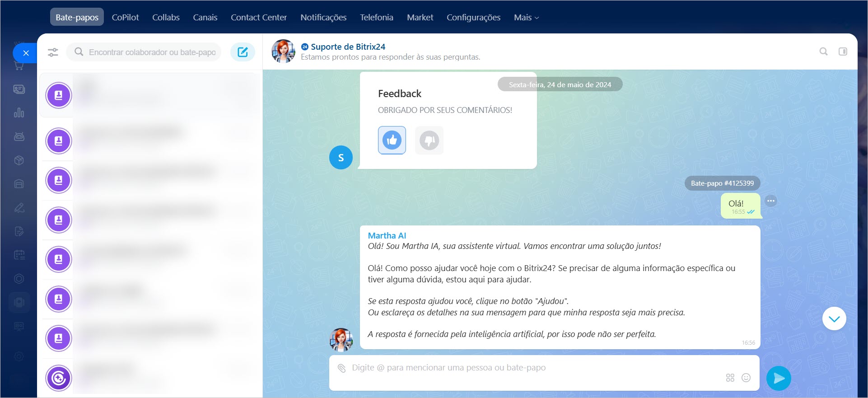Expand the Mais dropdown menu
Image resolution: width=868 pixels, height=398 pixels.
(526, 18)
